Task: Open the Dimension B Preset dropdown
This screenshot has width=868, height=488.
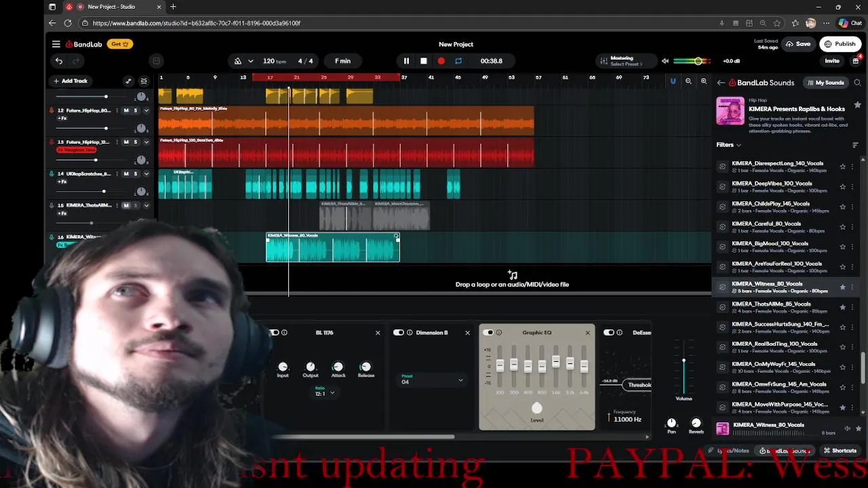Action: pyautogui.click(x=432, y=381)
